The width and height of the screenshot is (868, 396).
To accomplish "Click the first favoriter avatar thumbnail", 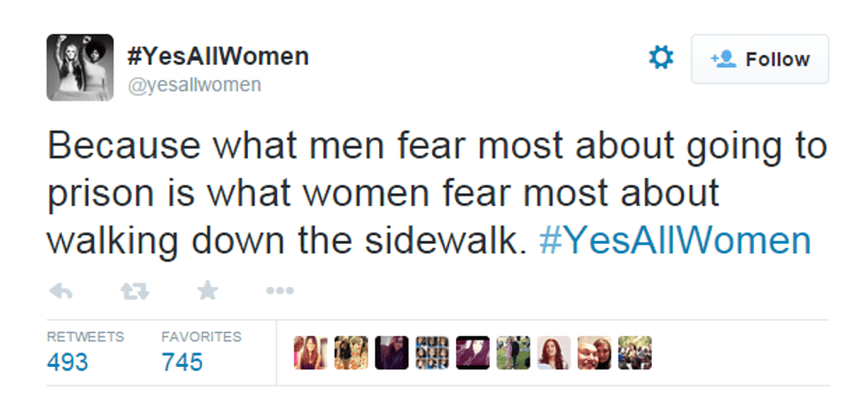I will (311, 353).
